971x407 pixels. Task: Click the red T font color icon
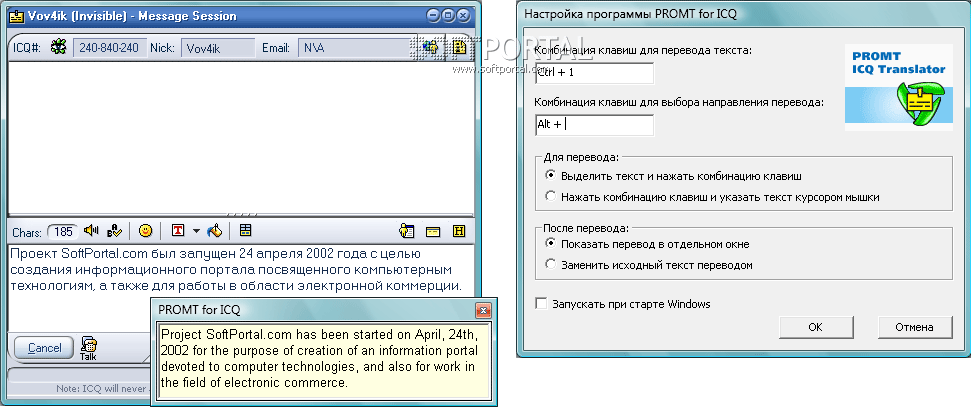178,231
